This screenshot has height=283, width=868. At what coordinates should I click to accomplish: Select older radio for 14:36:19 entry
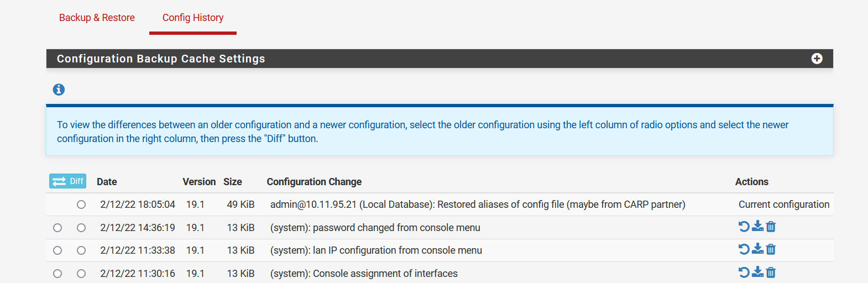tap(57, 228)
